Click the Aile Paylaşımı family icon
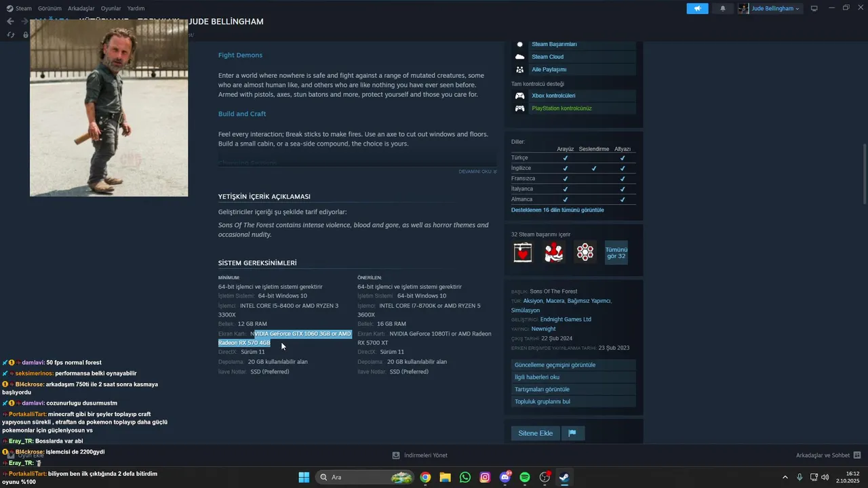 [x=519, y=69]
